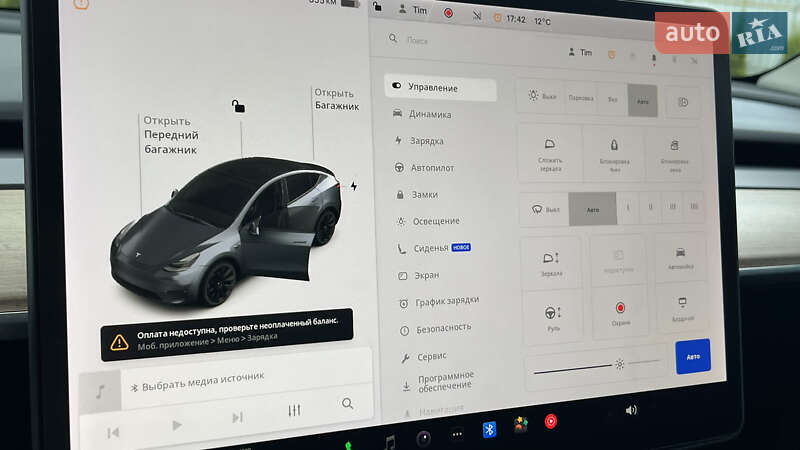Viewport: 800px width, 450px height.
Task: Tap Выбрать медиа источник media source
Action: pyautogui.click(x=198, y=382)
